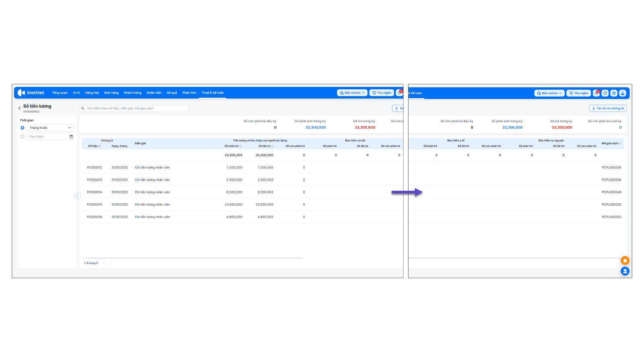Click the info icon next to Số hiệu
The width and height of the screenshot is (644, 362).
coord(100,146)
